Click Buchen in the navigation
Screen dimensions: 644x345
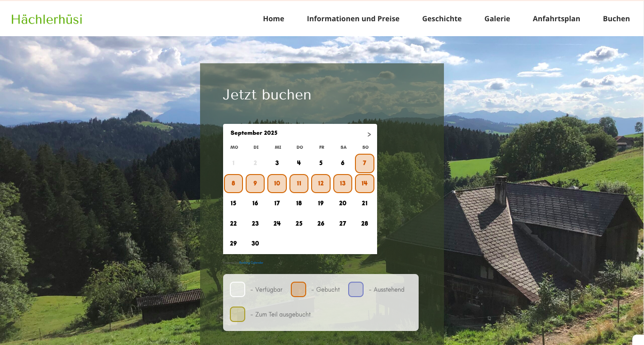pyautogui.click(x=616, y=19)
